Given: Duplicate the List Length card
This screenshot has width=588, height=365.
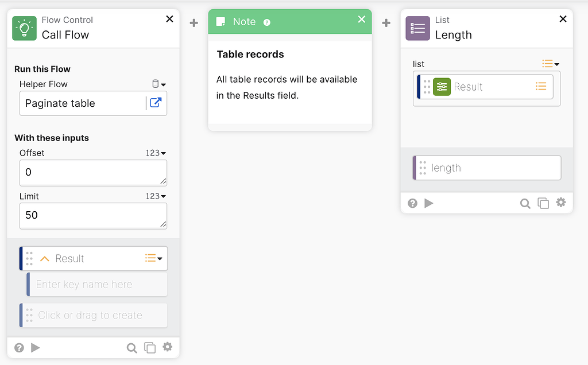Looking at the screenshot, I should click(543, 203).
